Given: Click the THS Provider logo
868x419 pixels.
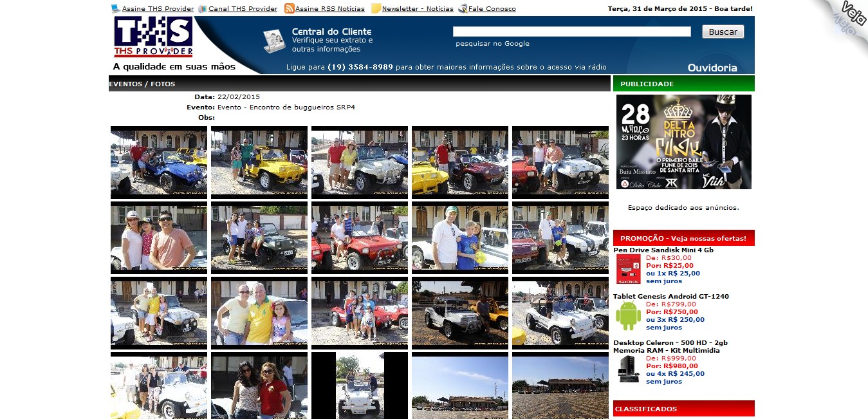Looking at the screenshot, I should (153, 37).
